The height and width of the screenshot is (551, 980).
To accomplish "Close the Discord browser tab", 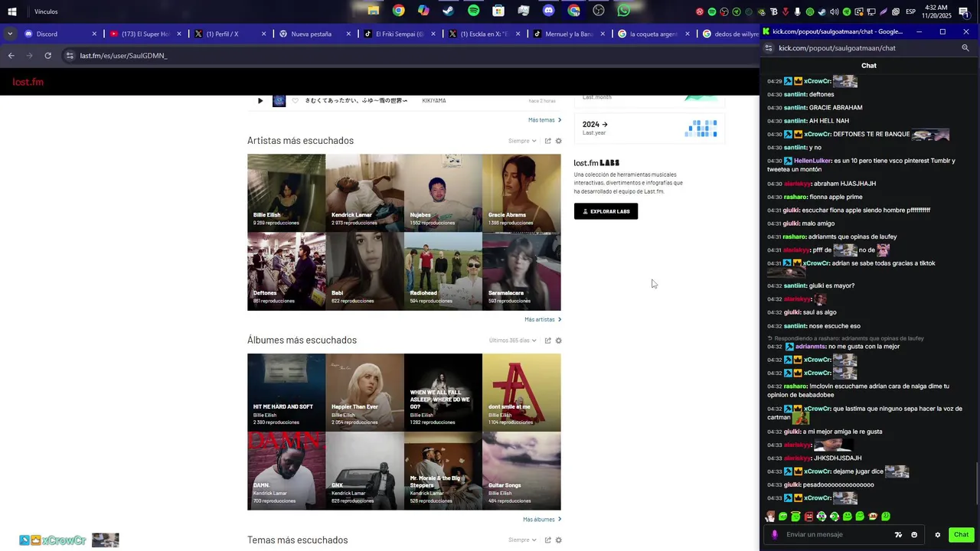I will click(95, 34).
